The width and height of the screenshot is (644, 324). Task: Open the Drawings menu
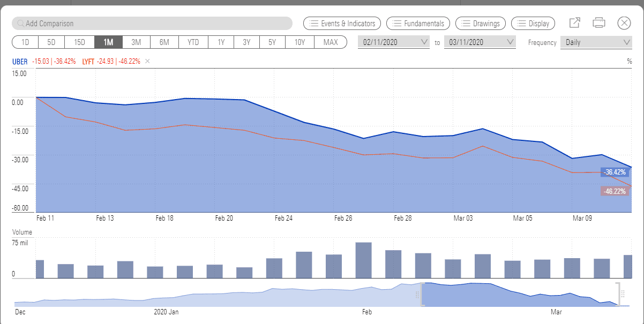pyautogui.click(x=481, y=24)
